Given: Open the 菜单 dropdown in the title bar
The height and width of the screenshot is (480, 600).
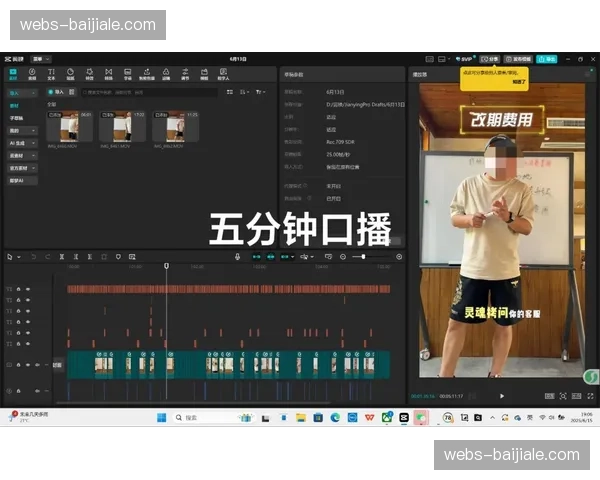Looking at the screenshot, I should pos(41,59).
